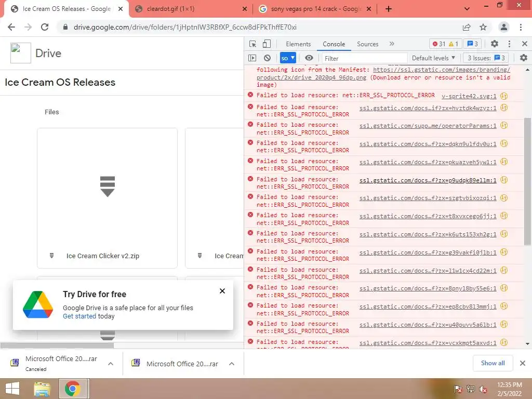The width and height of the screenshot is (532, 399).
Task: Open the 3 Issues button
Action: [486, 58]
